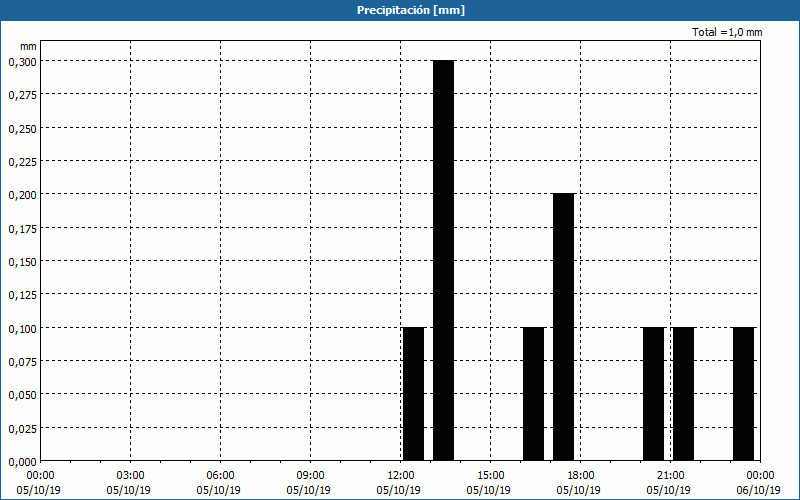Click the last bar before 00:00 06/10/19
The image size is (800, 500).
743,394
